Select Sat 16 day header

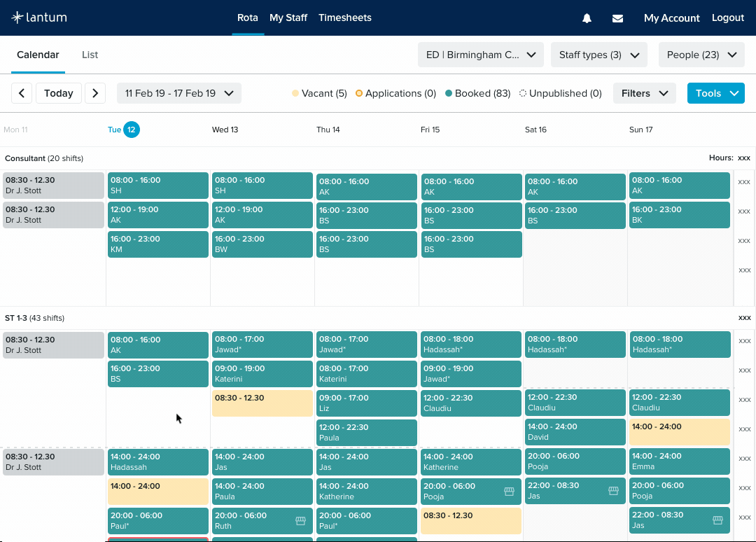tap(535, 130)
